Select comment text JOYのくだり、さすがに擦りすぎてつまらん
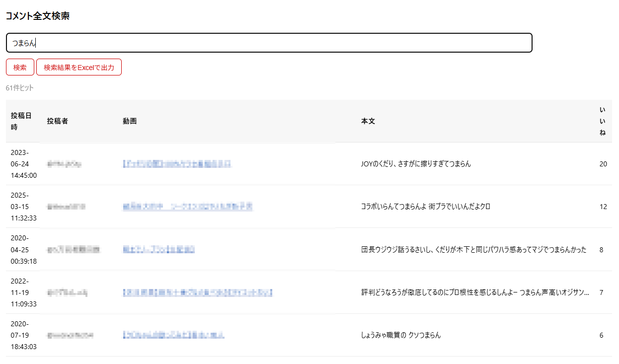Screen dimensions: 619x364 point(416,164)
